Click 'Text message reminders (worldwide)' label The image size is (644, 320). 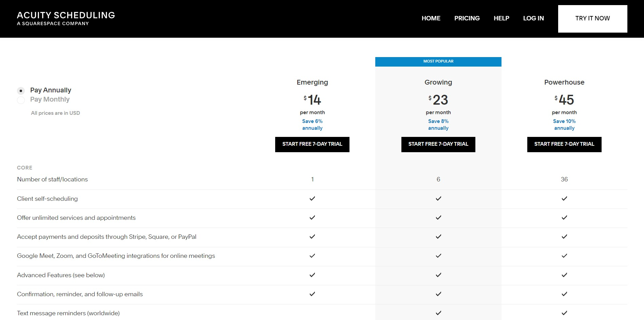68,313
